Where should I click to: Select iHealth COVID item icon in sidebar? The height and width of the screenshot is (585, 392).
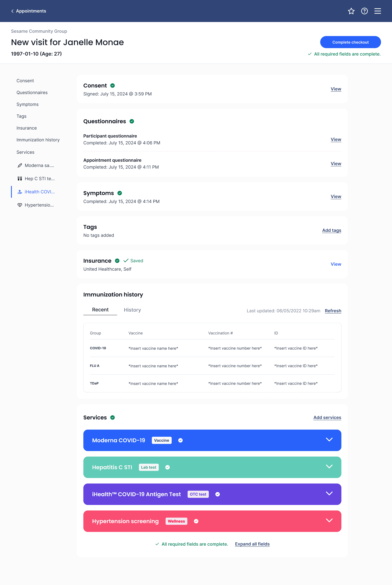[x=20, y=192]
